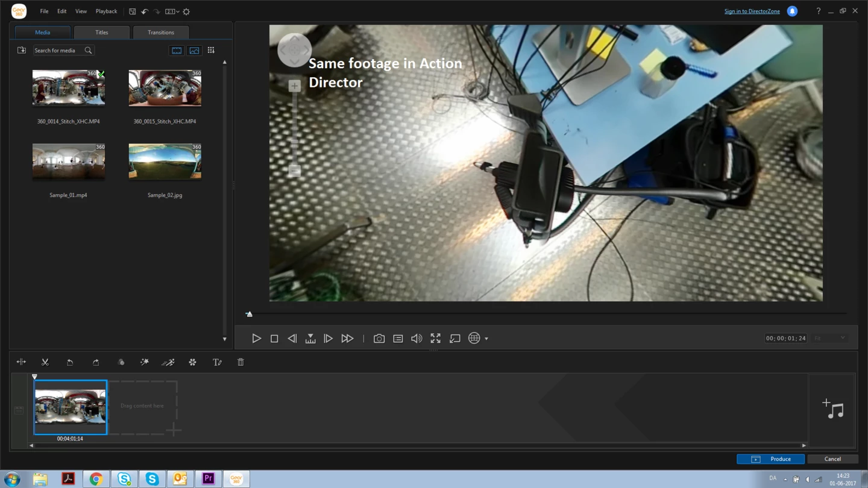Switch to the Titles tab
Screen dimensions: 868x488
pyautogui.click(x=101, y=33)
